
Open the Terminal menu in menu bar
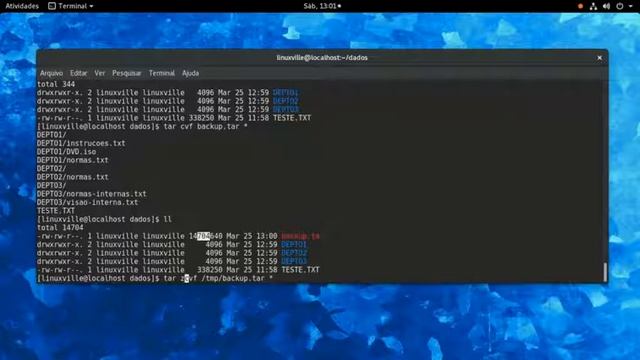162,73
